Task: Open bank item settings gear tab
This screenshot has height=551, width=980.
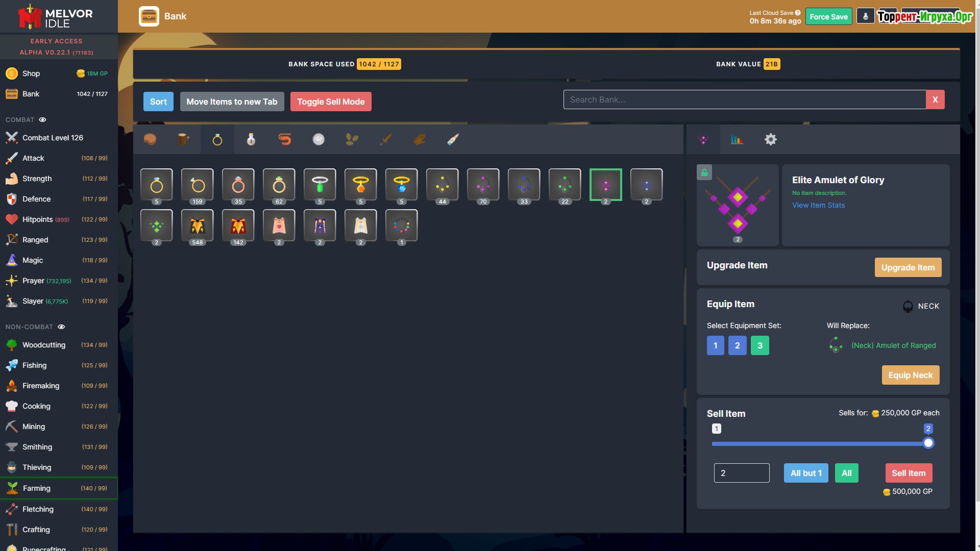Action: tap(770, 139)
